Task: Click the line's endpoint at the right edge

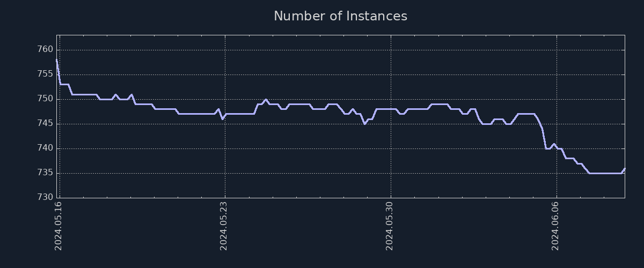Action: coord(624,169)
